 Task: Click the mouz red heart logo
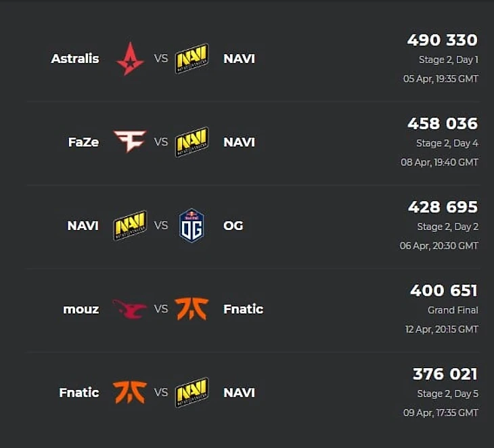130,309
